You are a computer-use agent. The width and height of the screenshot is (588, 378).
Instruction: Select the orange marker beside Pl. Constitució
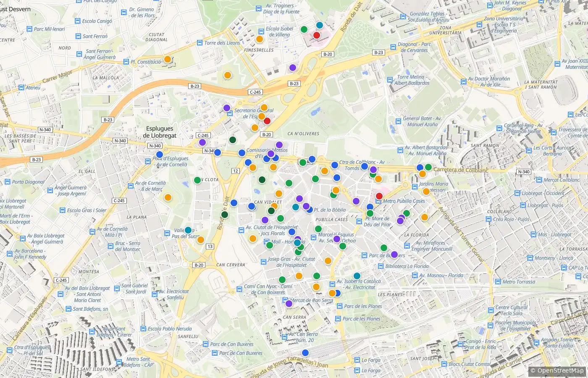pos(167,59)
